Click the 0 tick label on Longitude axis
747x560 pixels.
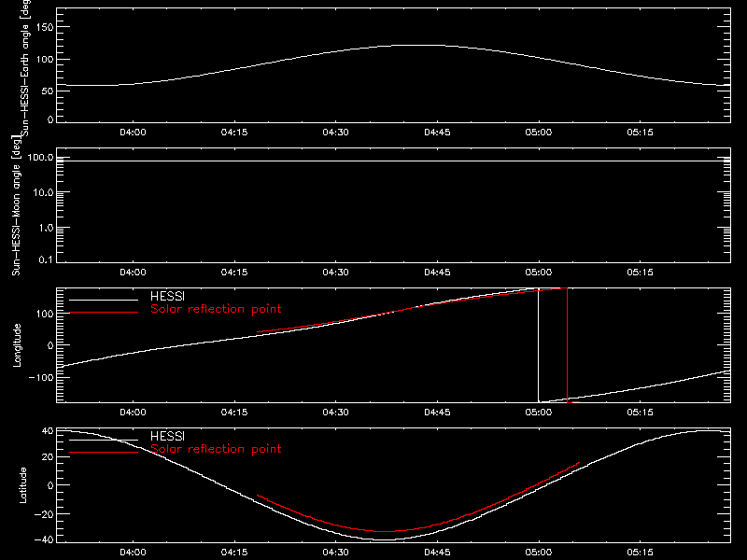(50, 345)
